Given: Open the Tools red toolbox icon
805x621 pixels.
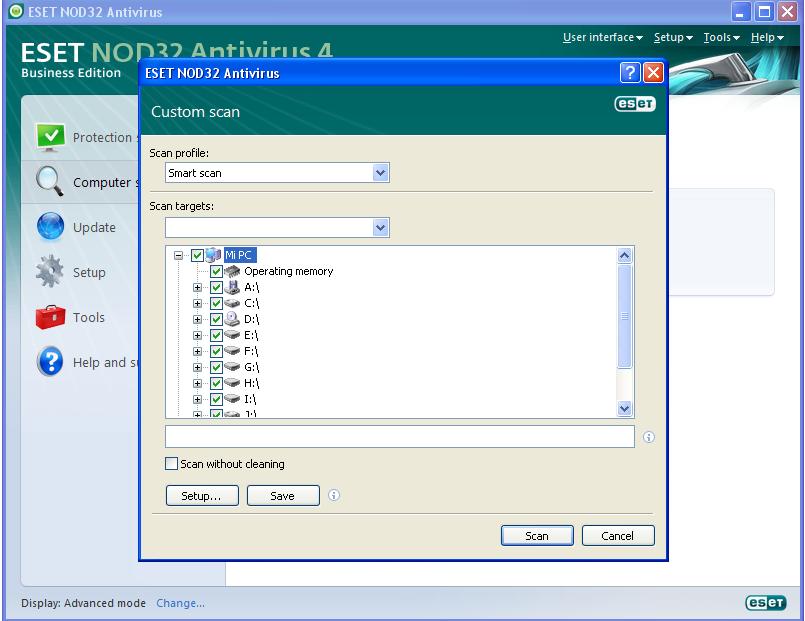Looking at the screenshot, I should click(50, 317).
